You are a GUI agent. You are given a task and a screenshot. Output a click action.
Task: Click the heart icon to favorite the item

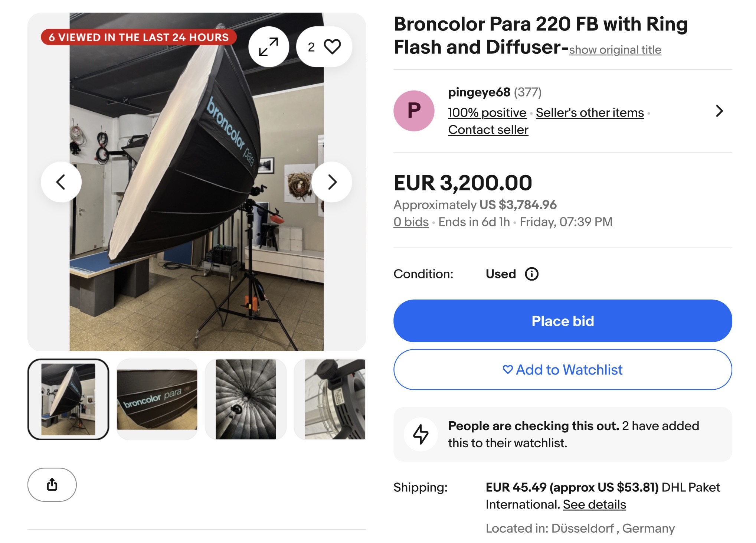click(332, 47)
